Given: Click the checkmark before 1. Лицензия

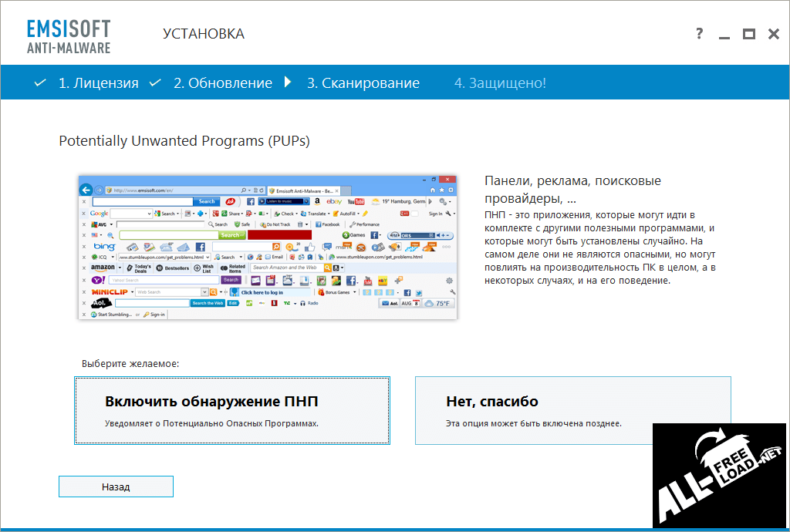Looking at the screenshot, I should point(40,83).
